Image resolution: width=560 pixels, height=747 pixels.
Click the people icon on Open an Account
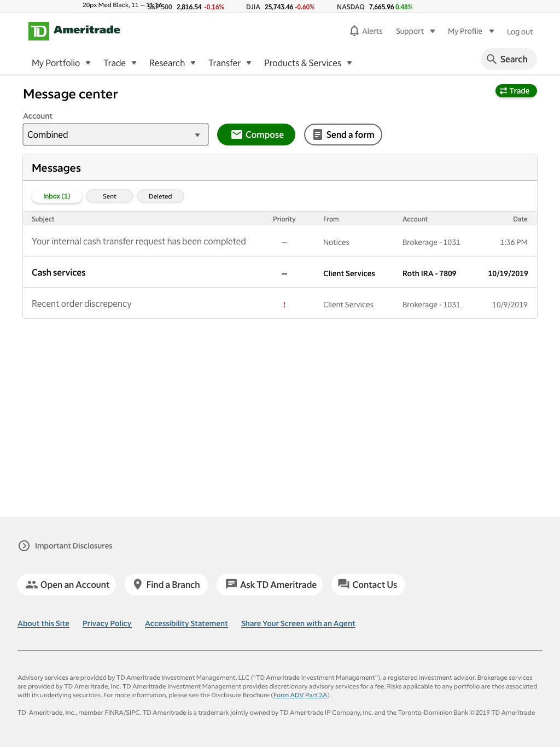[x=32, y=585]
